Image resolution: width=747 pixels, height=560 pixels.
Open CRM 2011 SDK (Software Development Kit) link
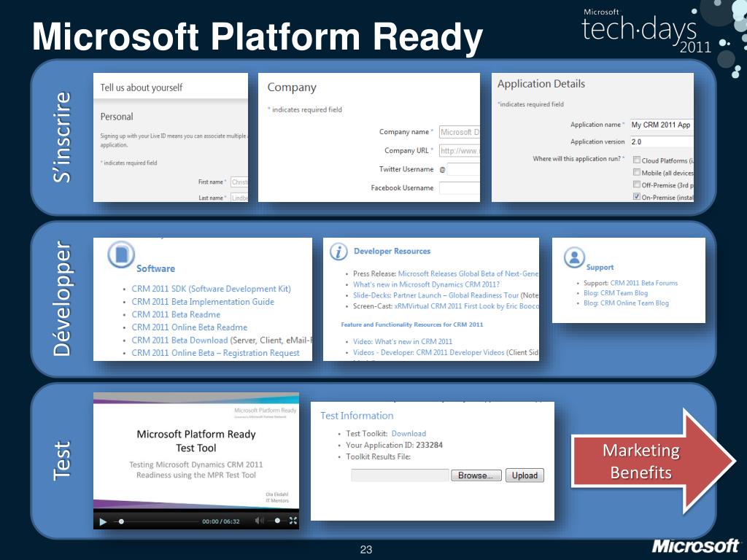click(211, 289)
